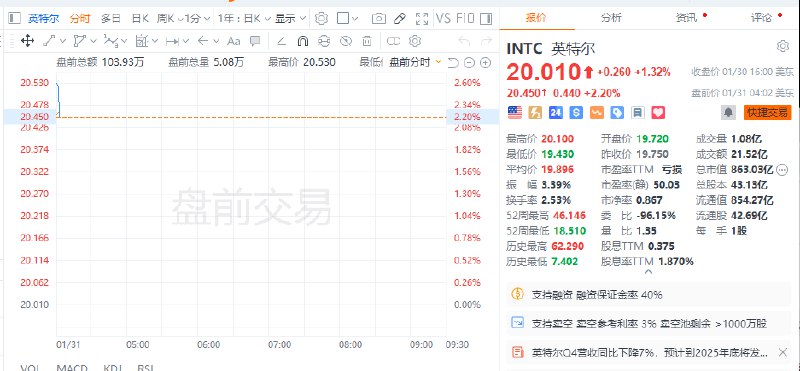Viewport: 800px width, 371px height.
Task: Open the 资讯 news tab
Action: (x=687, y=18)
